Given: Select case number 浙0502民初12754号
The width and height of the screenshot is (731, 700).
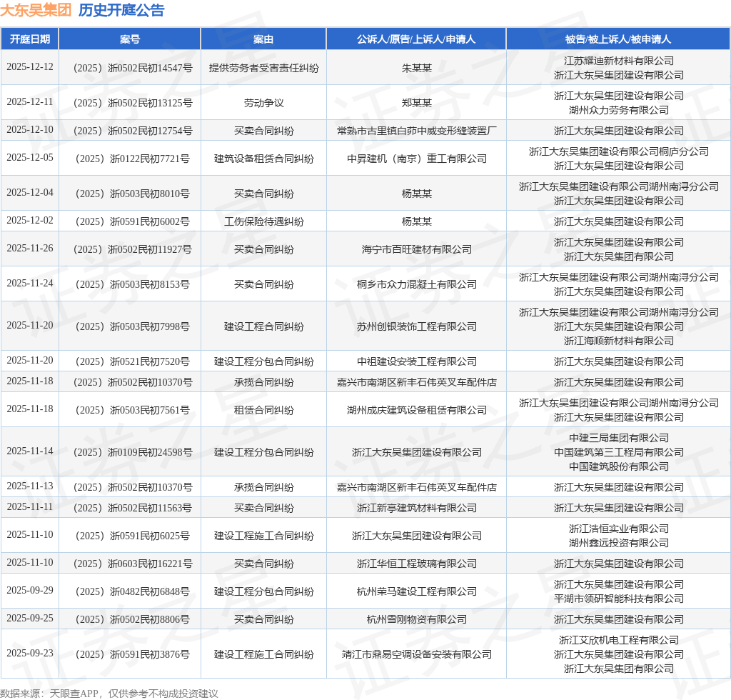Looking at the screenshot, I should (133, 131).
